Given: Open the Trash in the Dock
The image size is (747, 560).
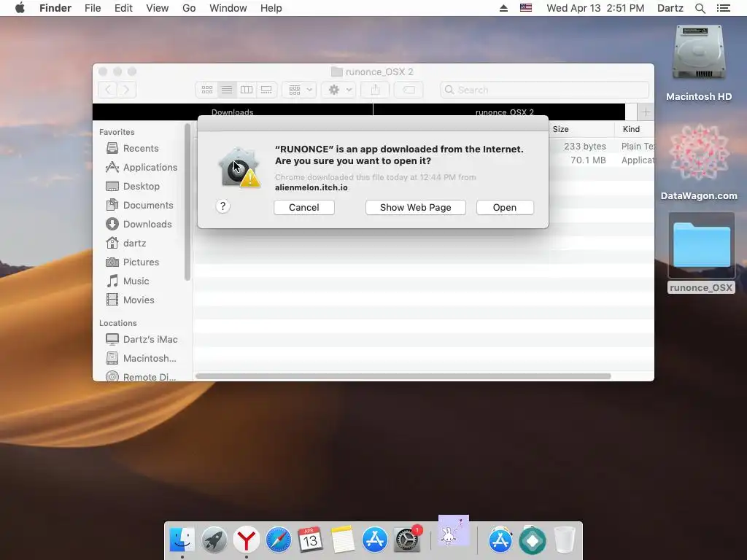Looking at the screenshot, I should coord(565,540).
